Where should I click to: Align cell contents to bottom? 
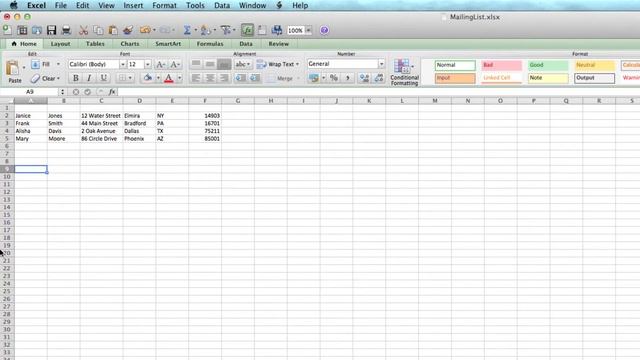pos(224,64)
